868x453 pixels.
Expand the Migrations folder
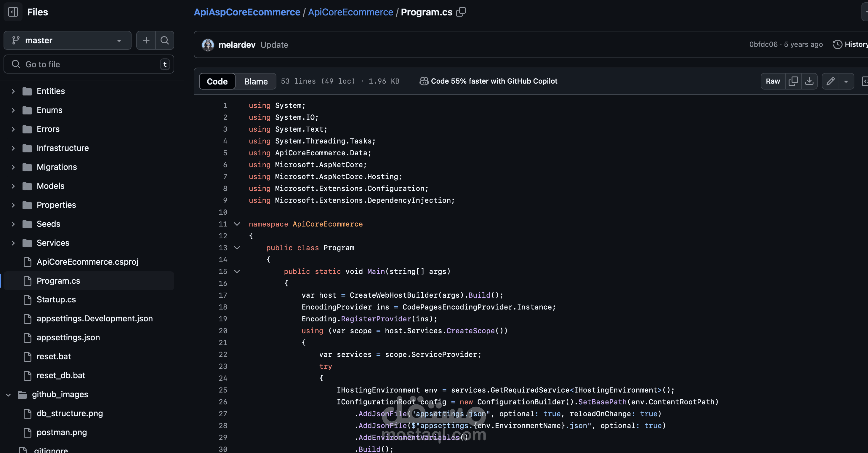click(x=13, y=167)
